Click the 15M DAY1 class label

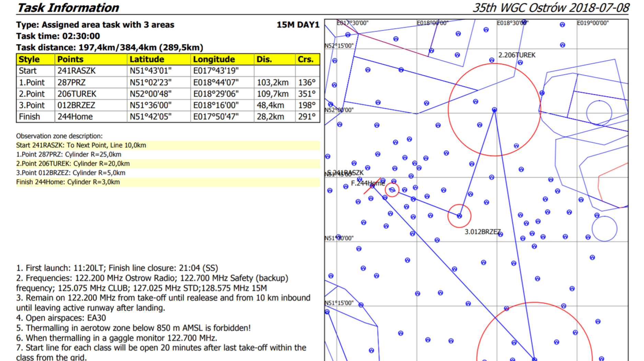[298, 25]
